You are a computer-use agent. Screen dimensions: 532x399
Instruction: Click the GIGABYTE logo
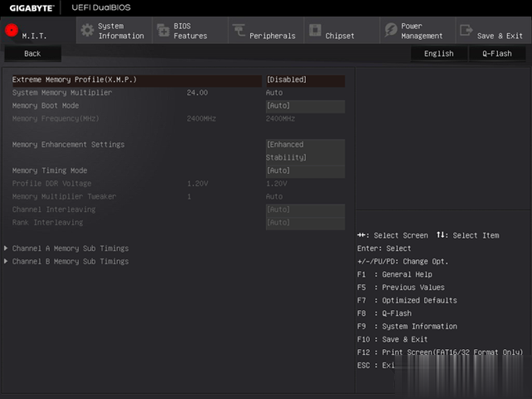pyautogui.click(x=32, y=7)
